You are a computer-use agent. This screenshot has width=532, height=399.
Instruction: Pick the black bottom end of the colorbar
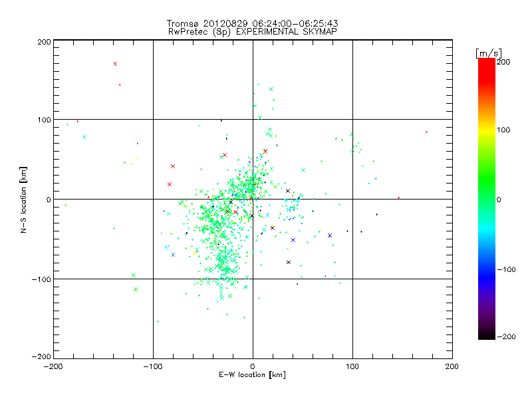[x=487, y=335]
